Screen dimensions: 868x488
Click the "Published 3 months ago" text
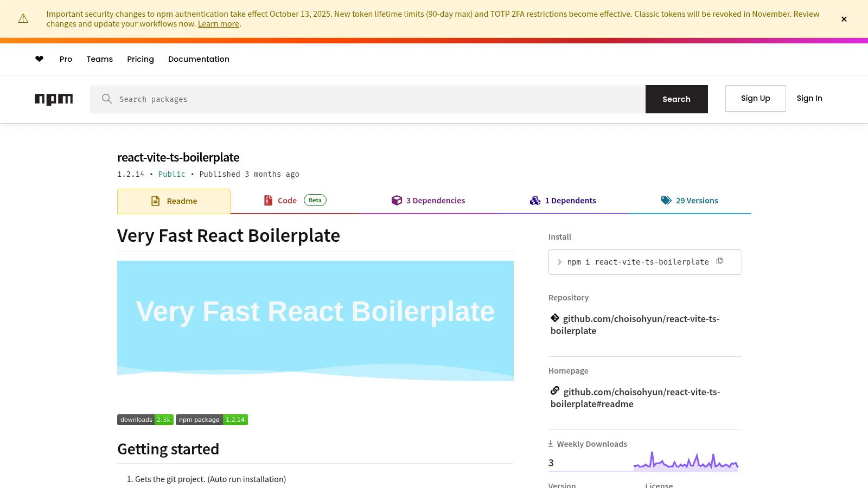click(x=249, y=174)
